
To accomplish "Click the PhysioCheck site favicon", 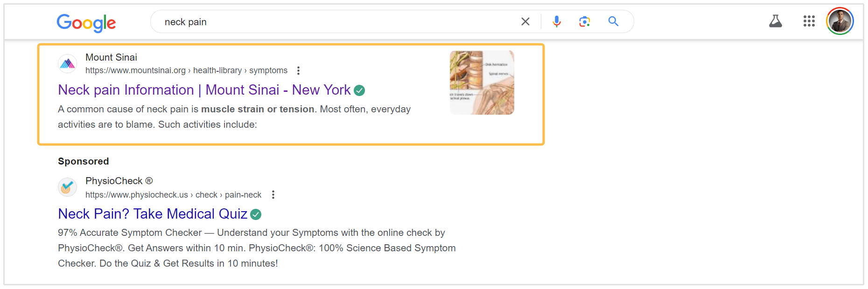I will [x=68, y=187].
